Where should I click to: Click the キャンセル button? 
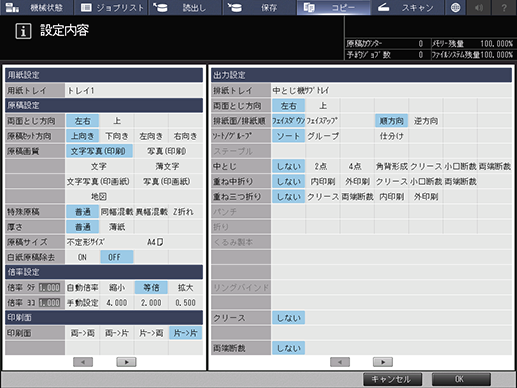click(x=392, y=379)
